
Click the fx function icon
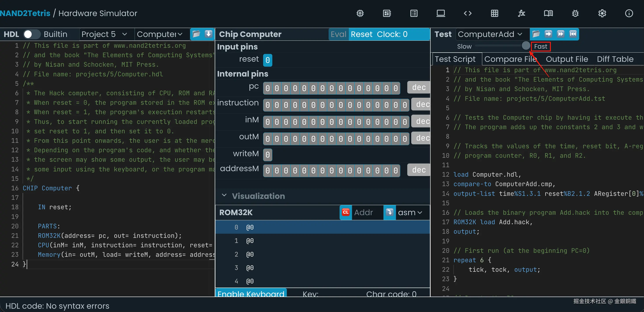pos(521,13)
